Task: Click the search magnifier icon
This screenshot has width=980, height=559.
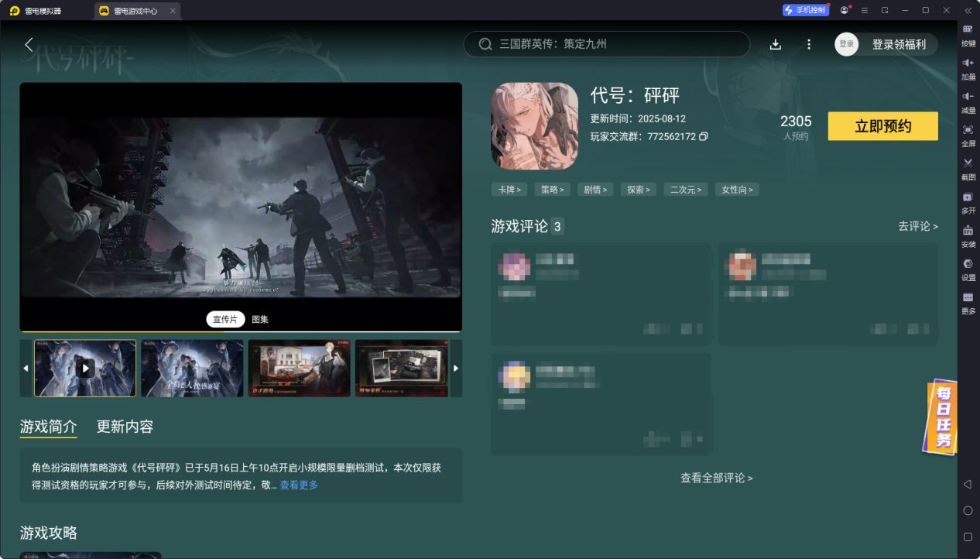Action: (485, 44)
